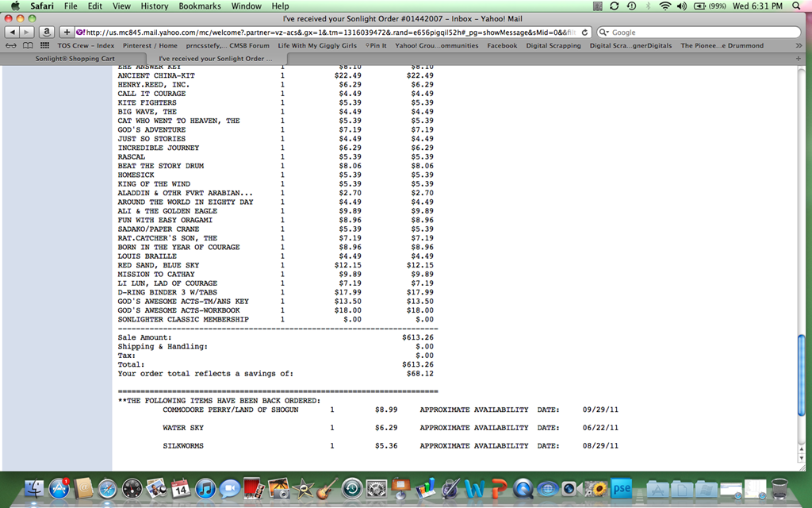Open Time Machine in the Dock

point(352,489)
